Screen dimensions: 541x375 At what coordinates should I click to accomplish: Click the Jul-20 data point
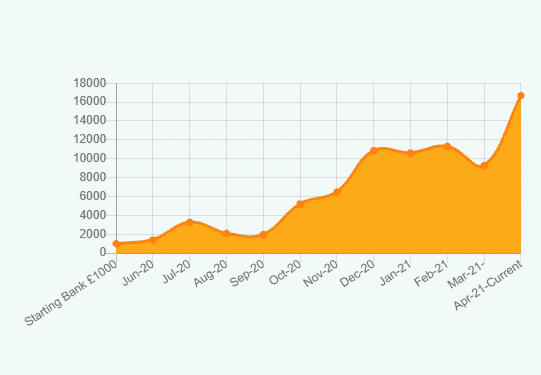point(189,222)
